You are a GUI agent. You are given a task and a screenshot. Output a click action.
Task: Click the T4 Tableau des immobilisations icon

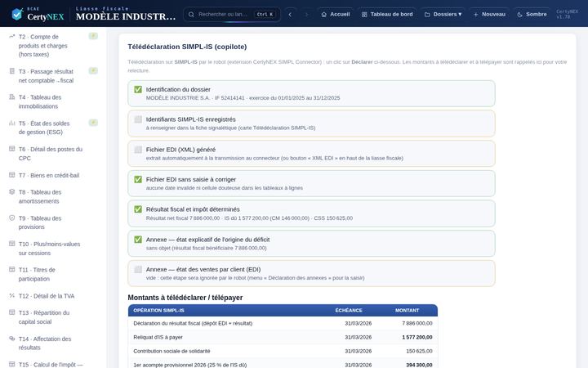click(12, 96)
